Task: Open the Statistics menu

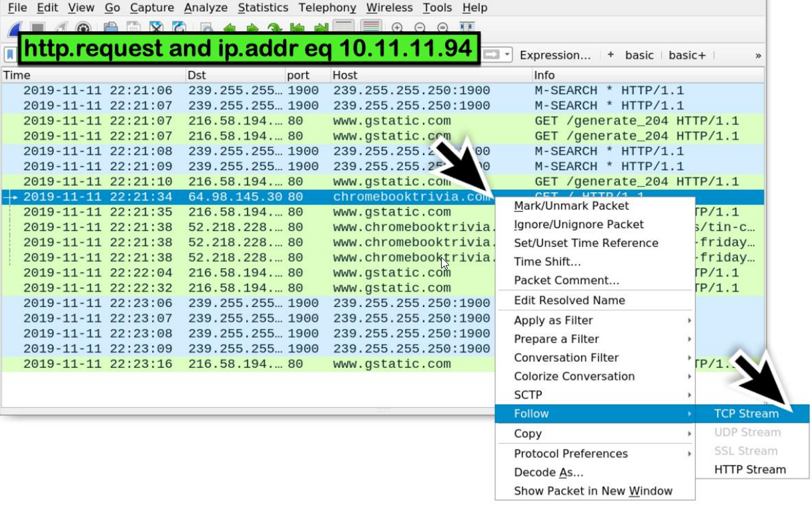Action: coord(263,8)
